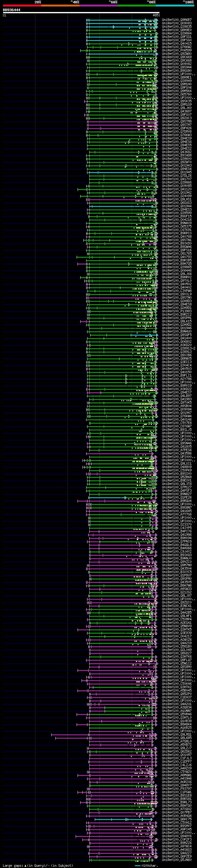The height and width of the screenshot is (868, 197).
Task: Select the UniRef100_Q9LHS1 label
Action: click(x=177, y=199)
